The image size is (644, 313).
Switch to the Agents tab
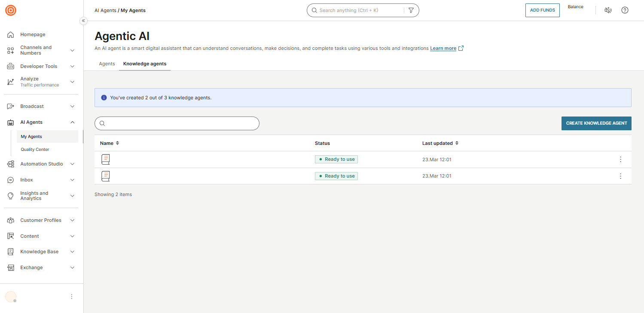pyautogui.click(x=107, y=64)
